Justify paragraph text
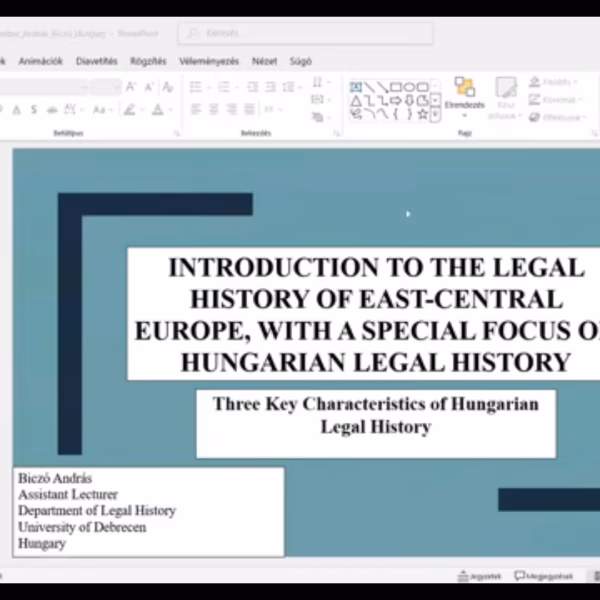This screenshot has width=600, height=600. coord(249,110)
